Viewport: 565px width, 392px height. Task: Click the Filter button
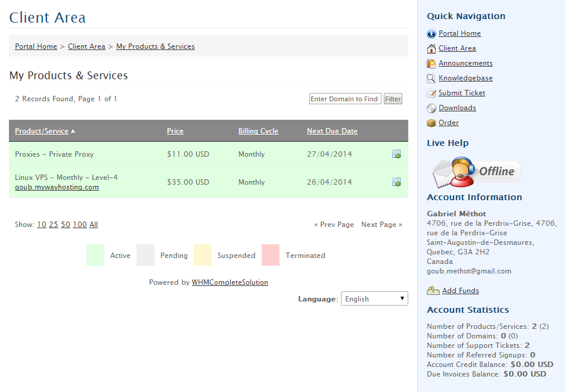[x=393, y=99]
